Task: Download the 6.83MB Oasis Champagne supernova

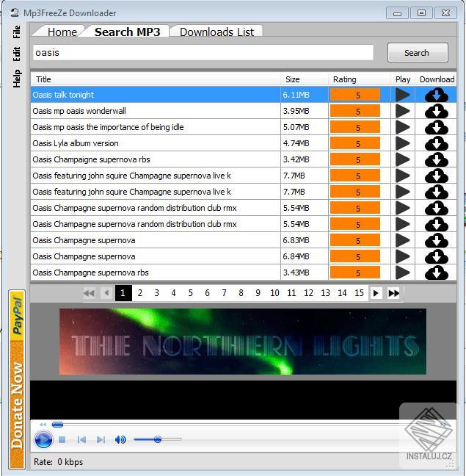Action: [x=437, y=240]
